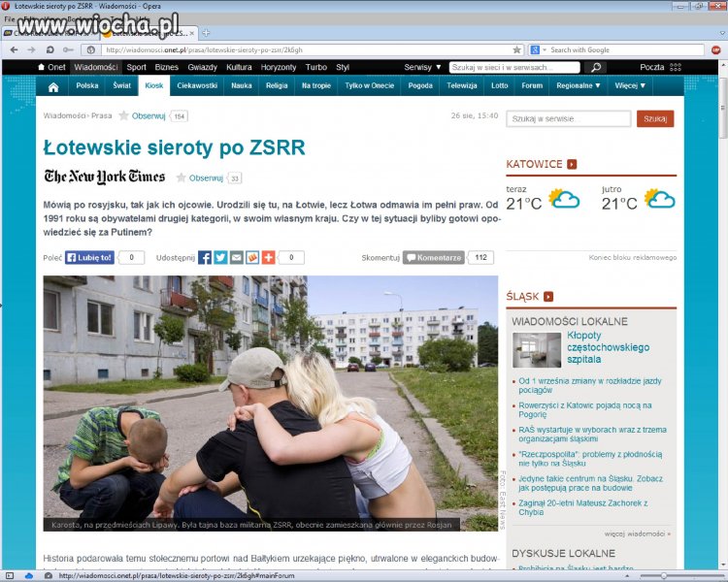The image size is (728, 582).
Task: Expand the Więcej menu
Action: click(x=630, y=86)
